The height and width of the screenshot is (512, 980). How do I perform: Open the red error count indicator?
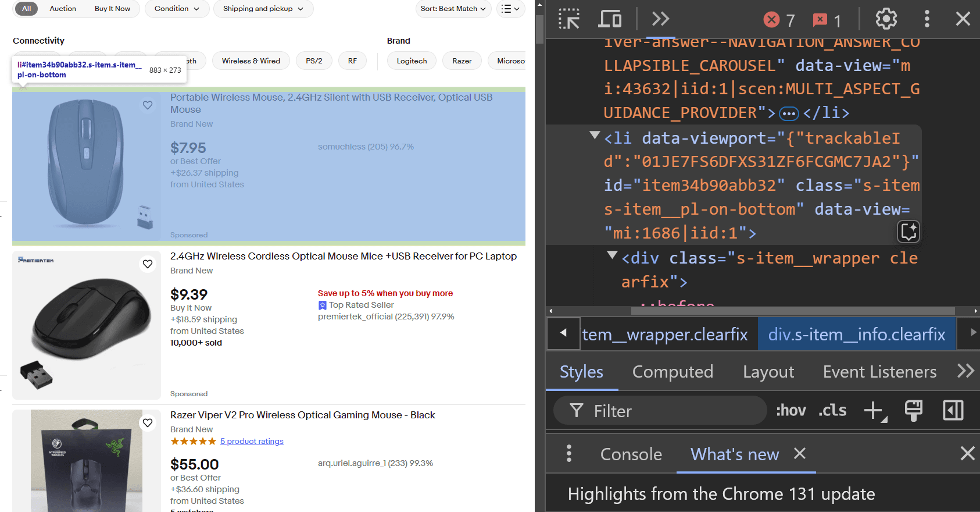click(779, 20)
